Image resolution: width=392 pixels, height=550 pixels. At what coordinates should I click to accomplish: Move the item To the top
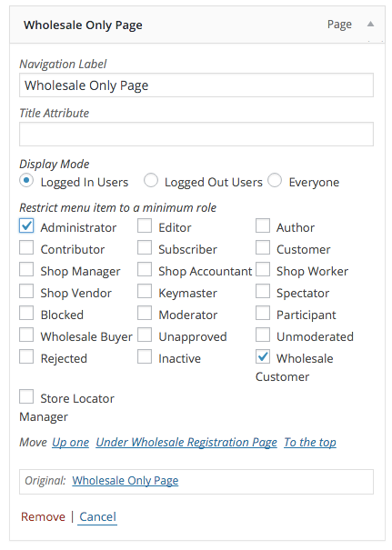click(310, 443)
